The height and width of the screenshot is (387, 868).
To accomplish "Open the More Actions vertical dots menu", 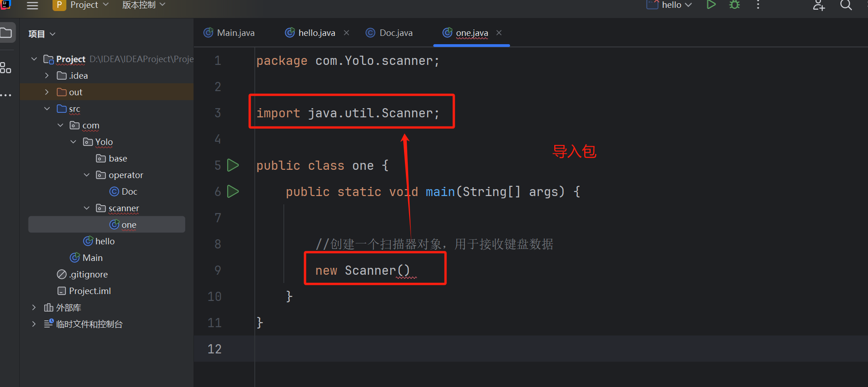I will tap(758, 5).
